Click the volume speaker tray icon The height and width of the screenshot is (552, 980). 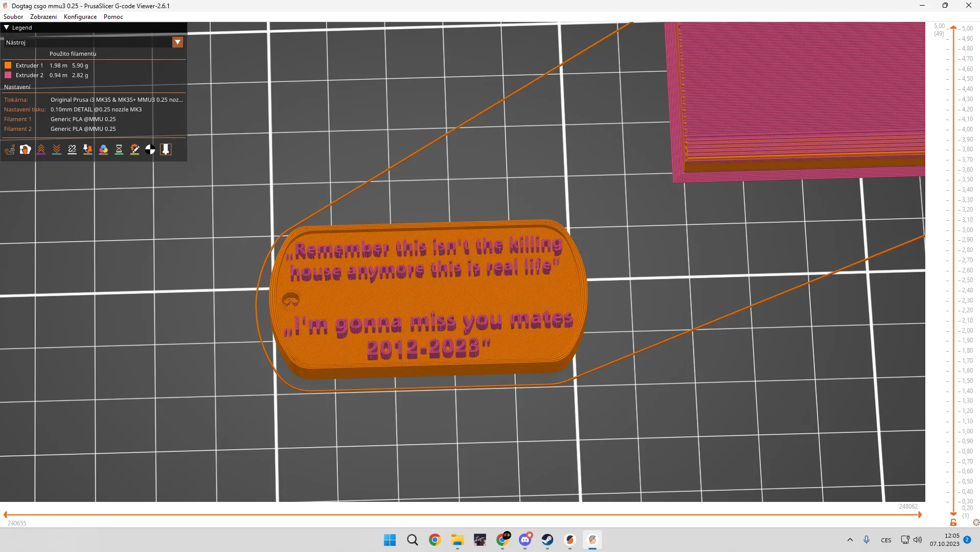pyautogui.click(x=918, y=540)
